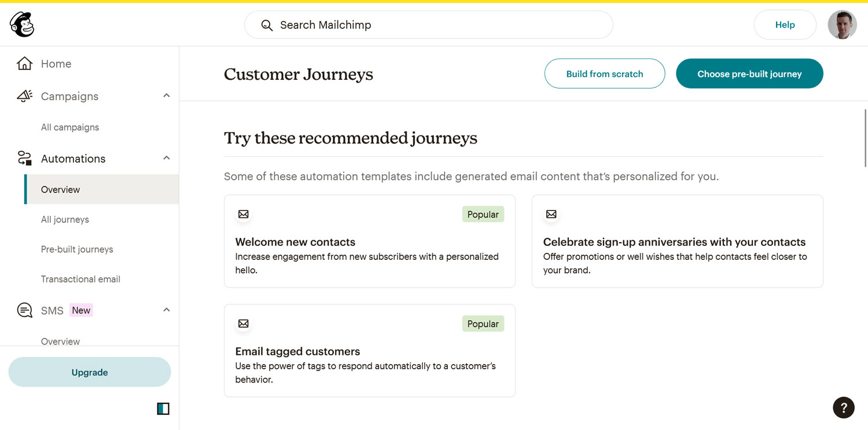Viewport: 868px width, 430px height.
Task: Click the Upgrade button
Action: coord(90,372)
